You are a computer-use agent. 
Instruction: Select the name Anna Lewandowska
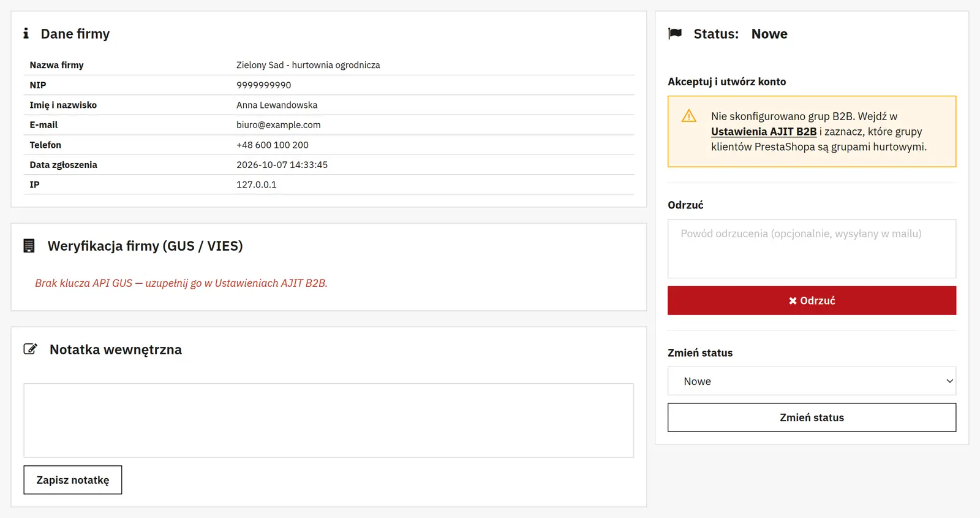click(x=277, y=105)
